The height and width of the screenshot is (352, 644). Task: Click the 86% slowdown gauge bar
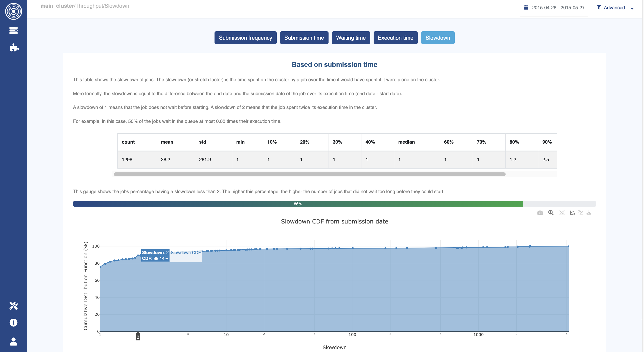(x=298, y=204)
